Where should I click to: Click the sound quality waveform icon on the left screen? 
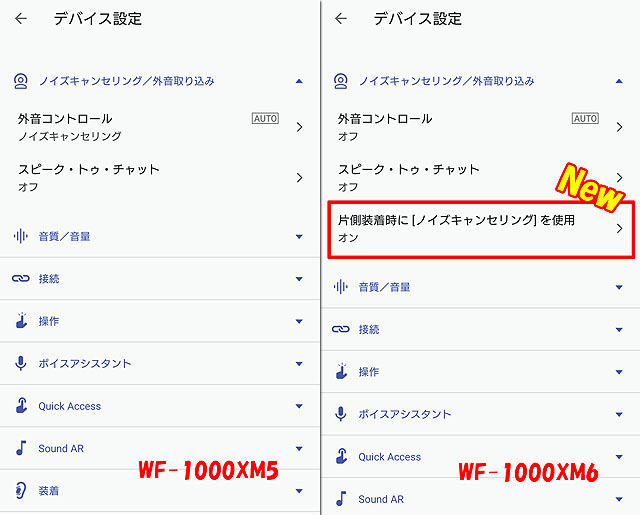click(x=20, y=236)
